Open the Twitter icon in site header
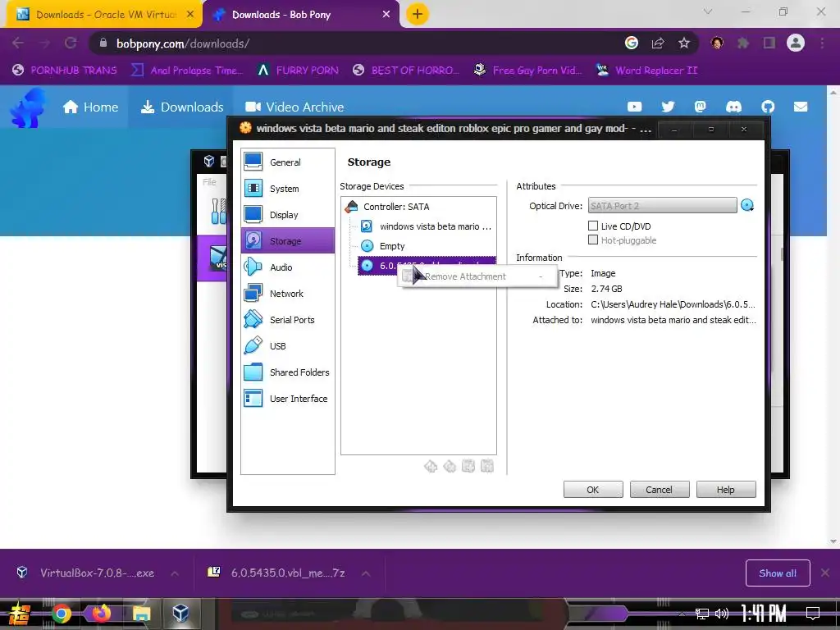Viewport: 840px width, 630px height. (668, 107)
